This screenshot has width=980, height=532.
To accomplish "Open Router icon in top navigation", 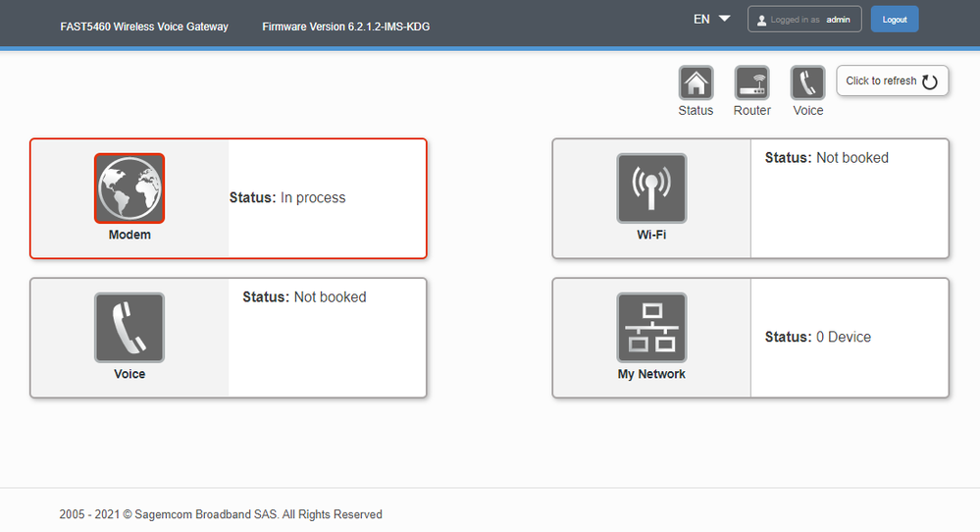I will point(751,82).
